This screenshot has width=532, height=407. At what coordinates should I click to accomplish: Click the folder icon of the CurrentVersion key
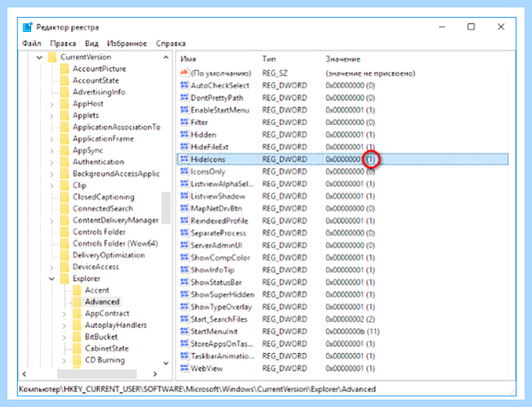pos(52,57)
